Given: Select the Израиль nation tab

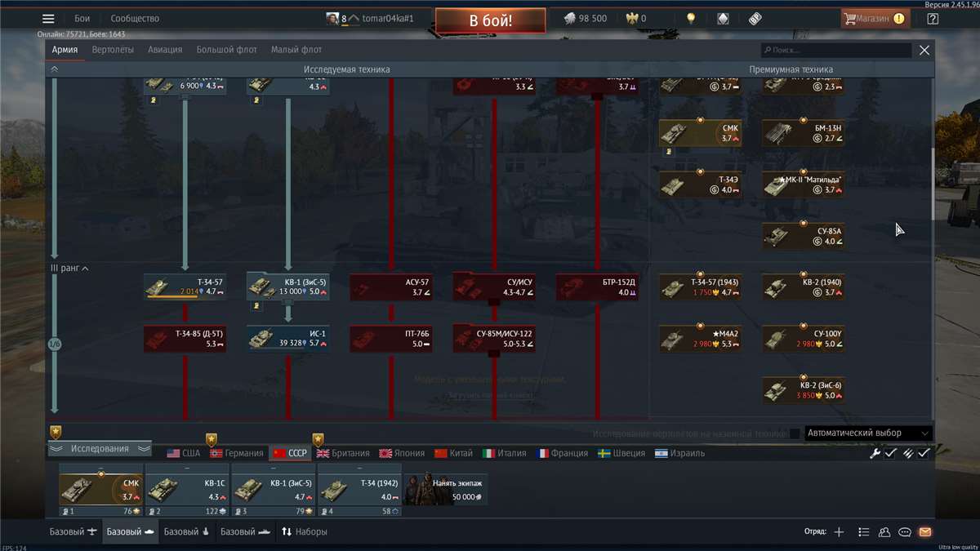Looking at the screenshot, I should click(679, 453).
